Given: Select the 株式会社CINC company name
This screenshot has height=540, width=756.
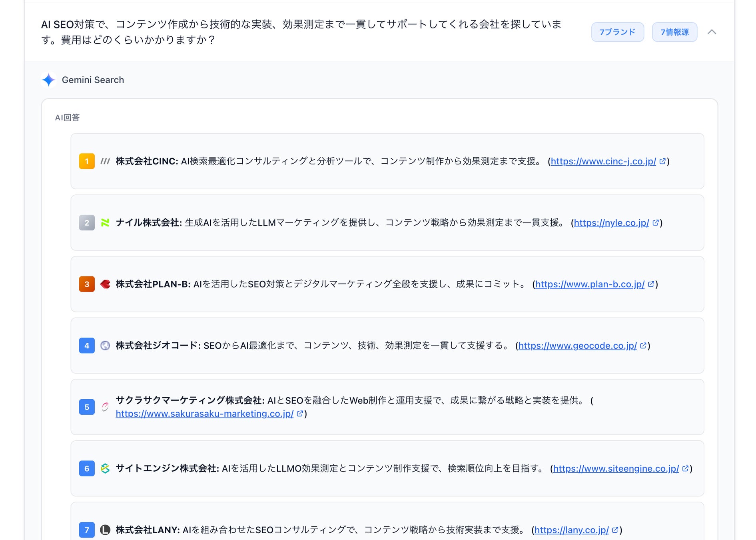Looking at the screenshot, I should 147,161.
